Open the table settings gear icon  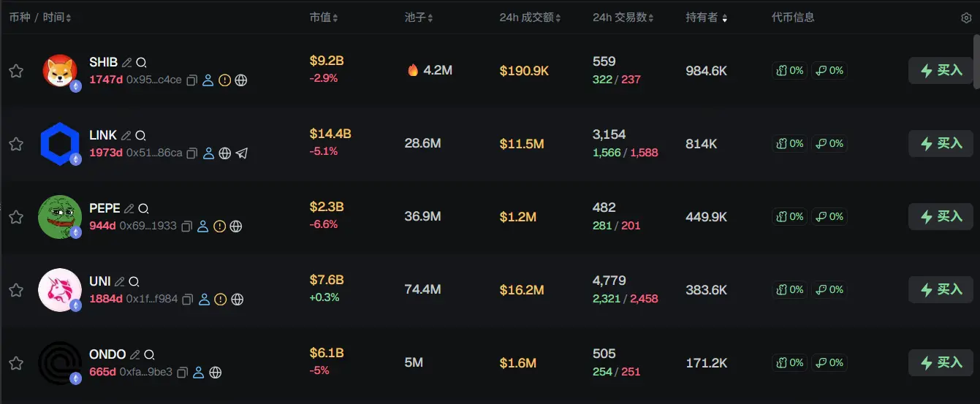(966, 18)
